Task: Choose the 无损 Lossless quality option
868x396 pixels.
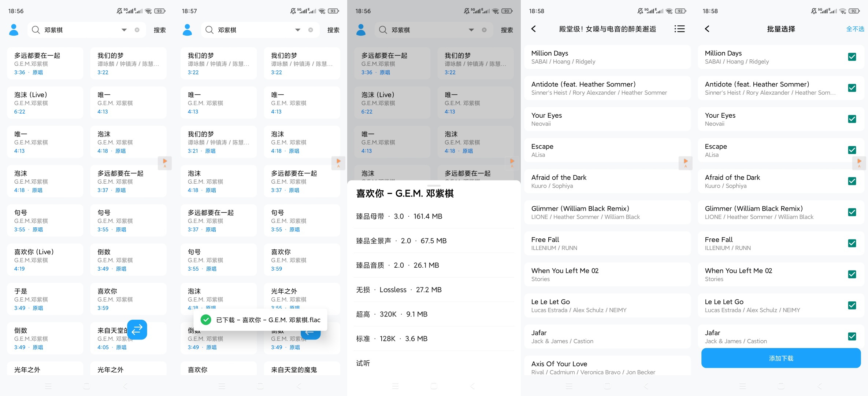Action: [434, 289]
